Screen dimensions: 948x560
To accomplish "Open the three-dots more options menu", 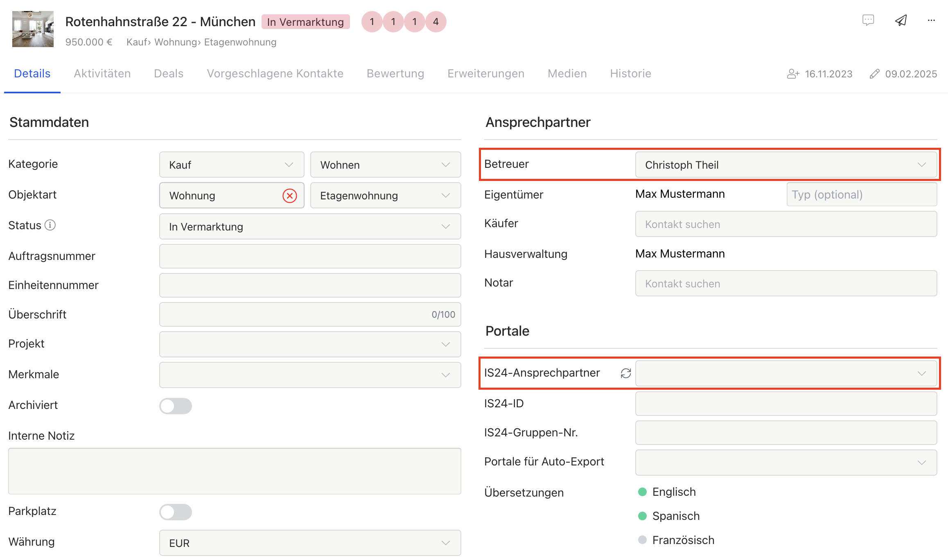I will click(x=931, y=20).
